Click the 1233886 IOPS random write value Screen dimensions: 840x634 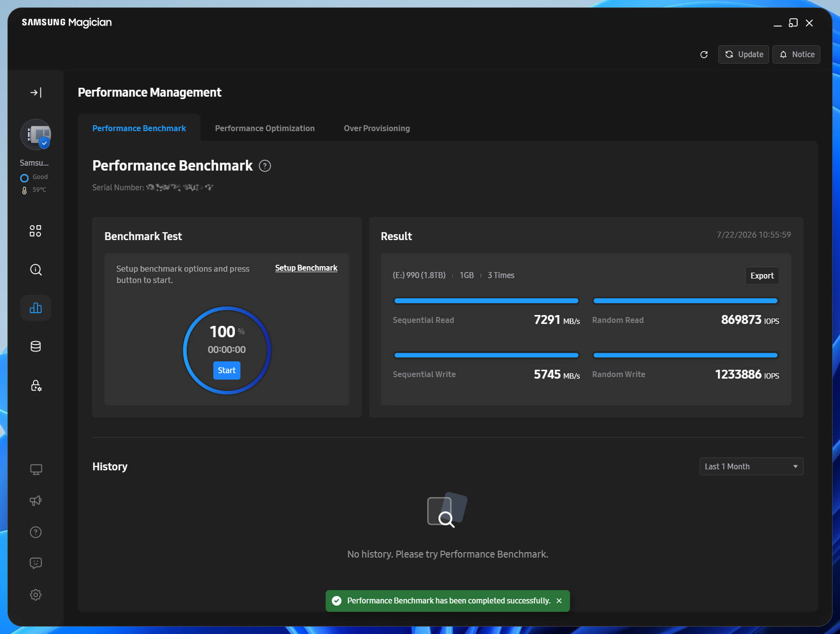[x=747, y=375]
